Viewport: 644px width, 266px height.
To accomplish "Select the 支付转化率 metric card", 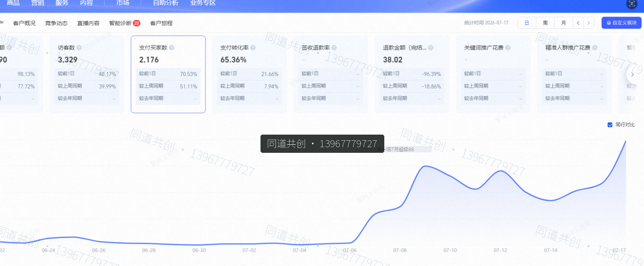I will tap(250, 74).
